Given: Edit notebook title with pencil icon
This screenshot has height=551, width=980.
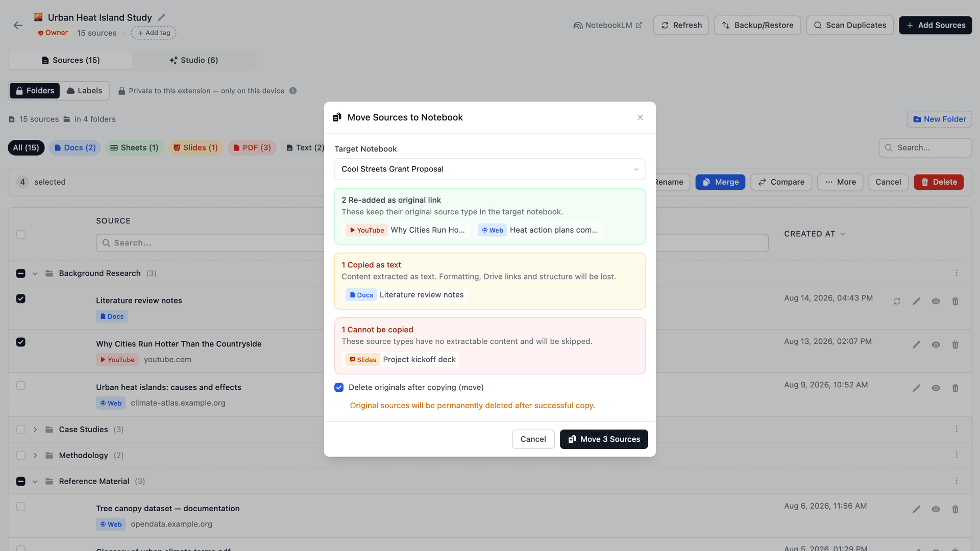Looking at the screenshot, I should tap(161, 17).
